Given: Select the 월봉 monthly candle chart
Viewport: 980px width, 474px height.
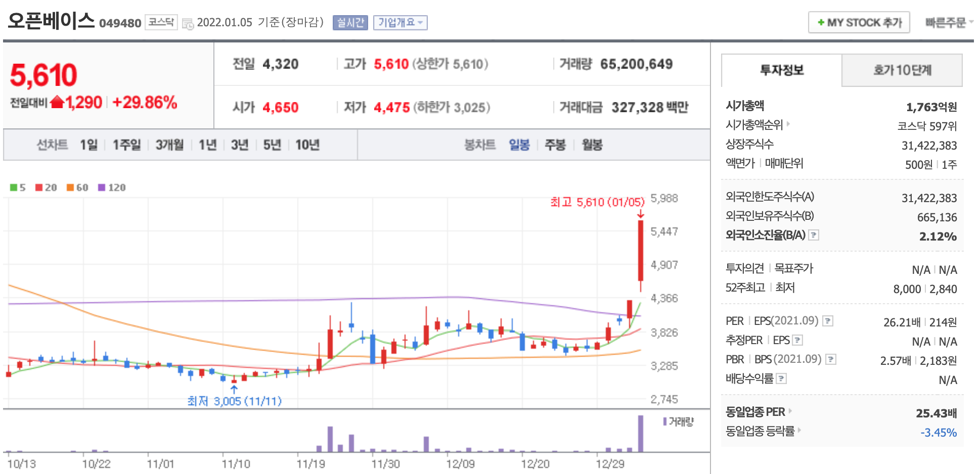Looking at the screenshot, I should pos(592,145).
